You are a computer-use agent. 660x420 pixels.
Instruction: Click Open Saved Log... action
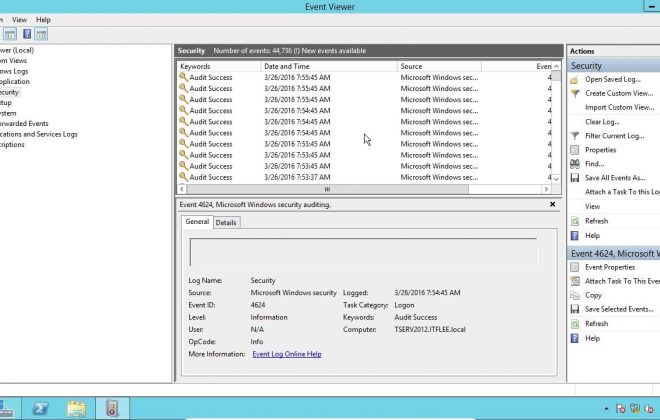pyautogui.click(x=612, y=80)
